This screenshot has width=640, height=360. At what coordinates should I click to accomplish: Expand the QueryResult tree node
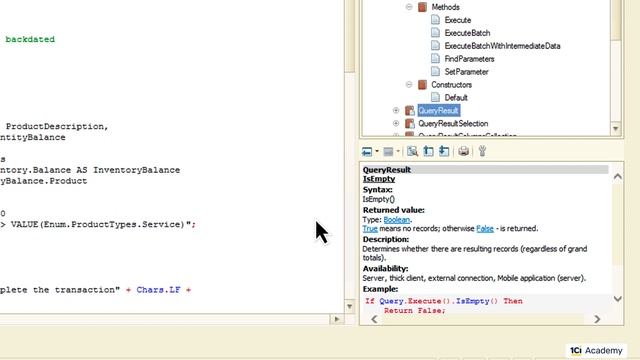click(396, 110)
